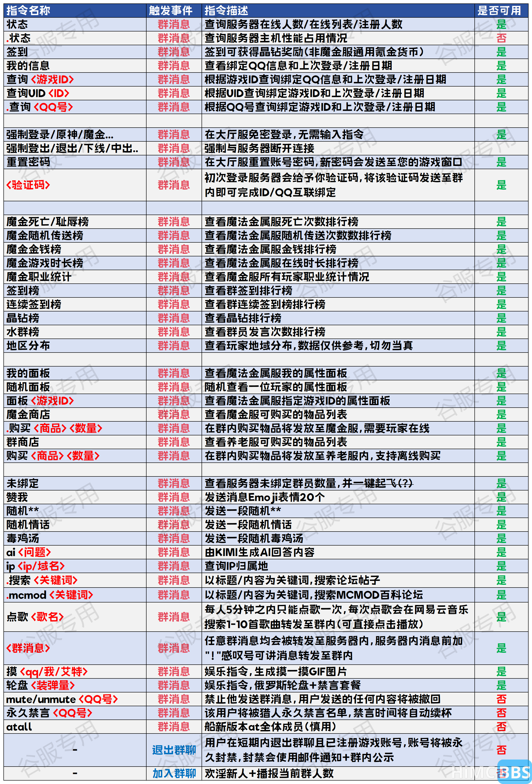Click .购买 <商品> <数量> command cell
Viewport: 532px width, 784px height.
coord(75,428)
